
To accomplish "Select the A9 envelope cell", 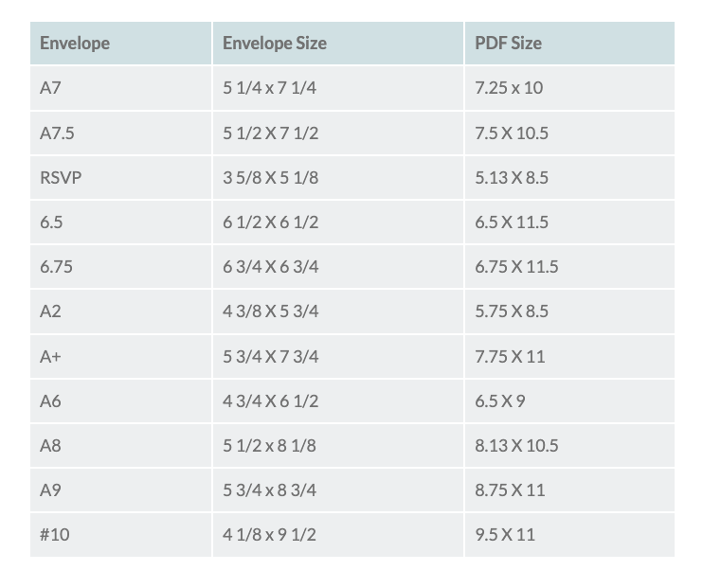I will (51, 490).
